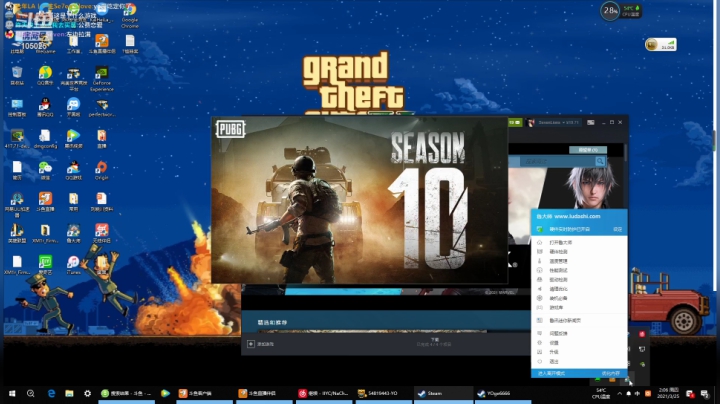Viewport: 720px width, 404px height.
Task: Click the add game plus button in Steam
Action: (x=251, y=344)
